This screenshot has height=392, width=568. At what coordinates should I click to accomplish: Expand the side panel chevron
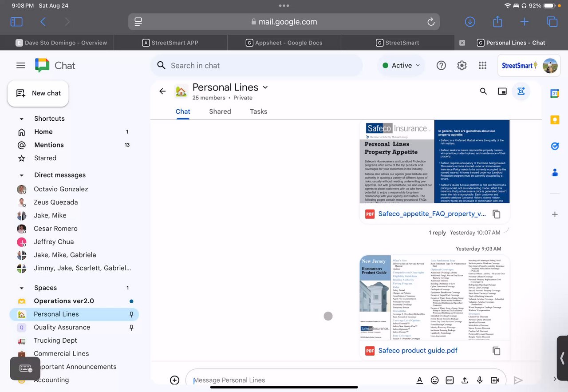(x=555, y=379)
